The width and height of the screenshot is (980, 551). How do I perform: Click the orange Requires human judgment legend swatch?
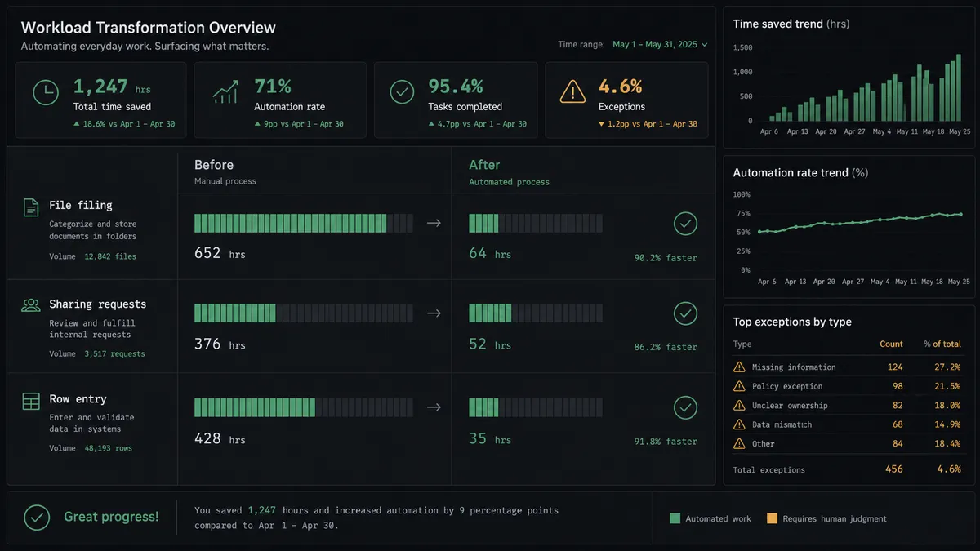coord(772,518)
